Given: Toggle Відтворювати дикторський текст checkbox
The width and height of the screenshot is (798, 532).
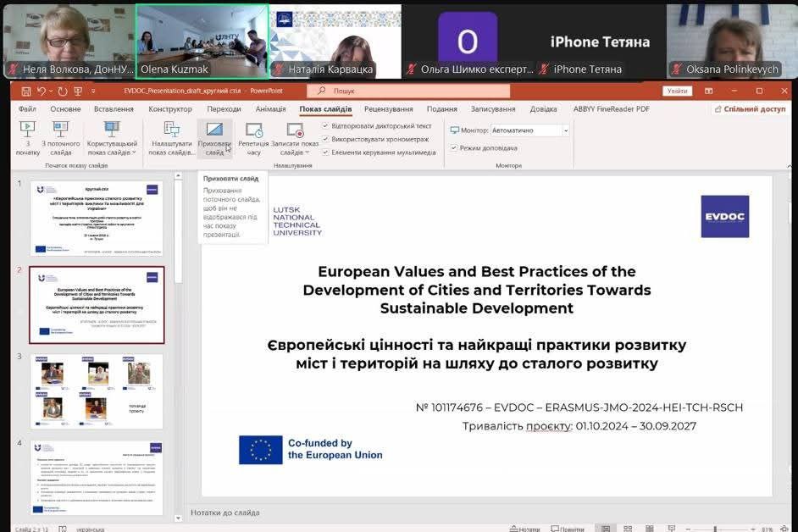Looking at the screenshot, I should (325, 125).
